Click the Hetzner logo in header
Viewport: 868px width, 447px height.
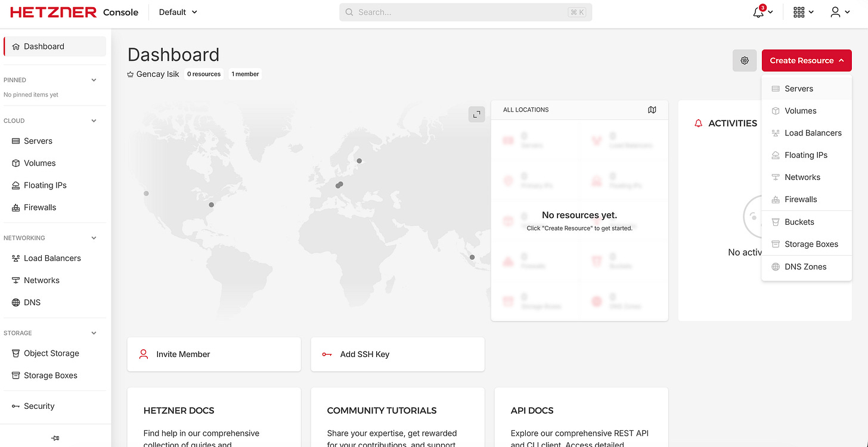point(53,12)
